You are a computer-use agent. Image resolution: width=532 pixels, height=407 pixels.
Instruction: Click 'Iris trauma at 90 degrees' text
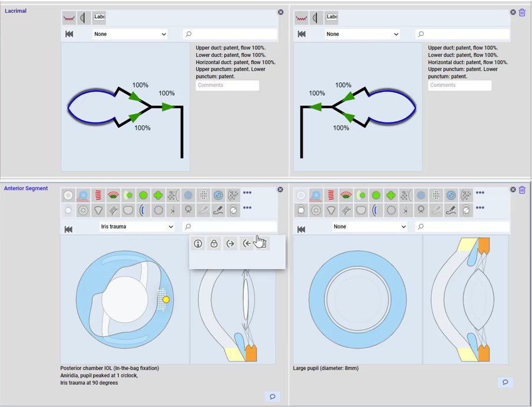[89, 383]
